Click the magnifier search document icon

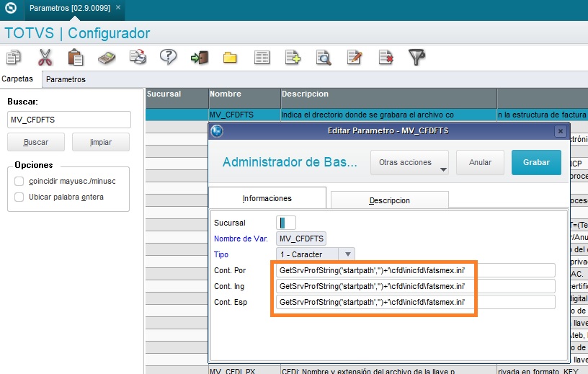click(x=324, y=58)
